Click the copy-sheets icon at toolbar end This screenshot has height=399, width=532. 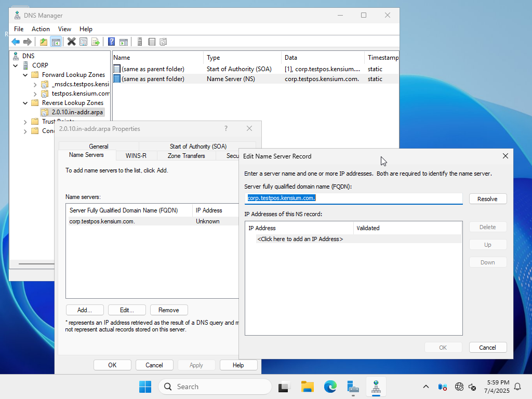163,42
